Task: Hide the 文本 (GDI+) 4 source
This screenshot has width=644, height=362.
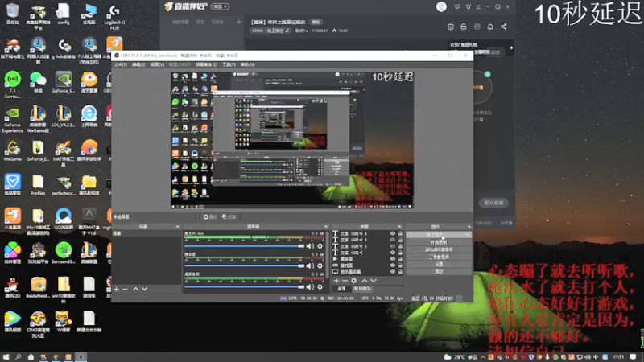Action: point(392,233)
